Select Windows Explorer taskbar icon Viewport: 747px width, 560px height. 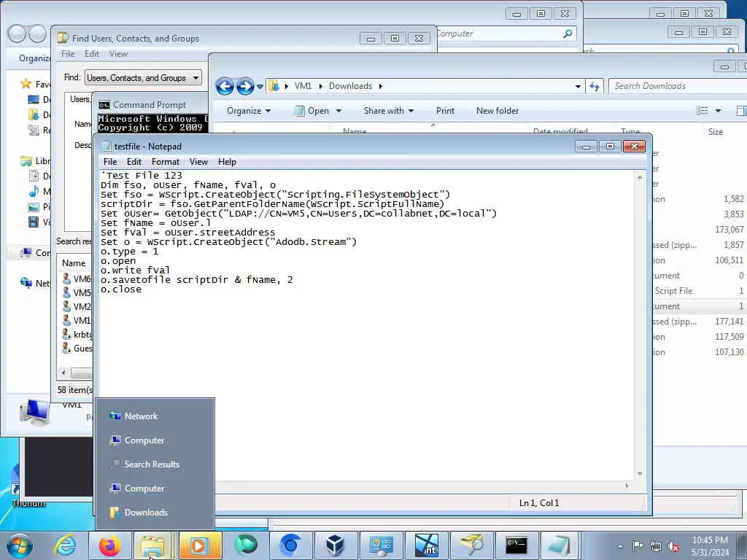[x=152, y=545]
